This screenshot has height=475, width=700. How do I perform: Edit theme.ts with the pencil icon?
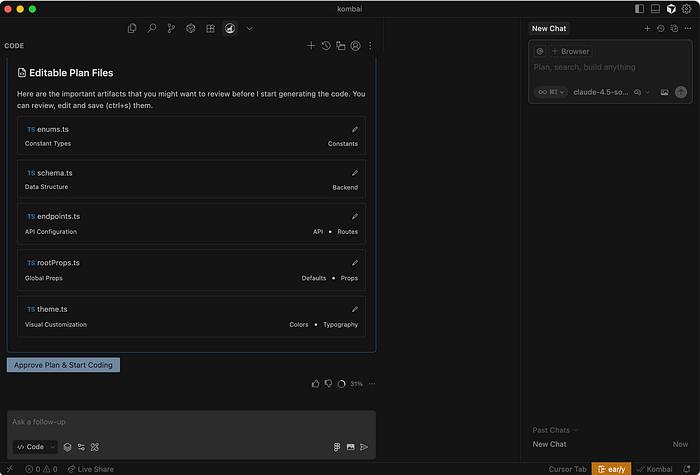(354, 309)
